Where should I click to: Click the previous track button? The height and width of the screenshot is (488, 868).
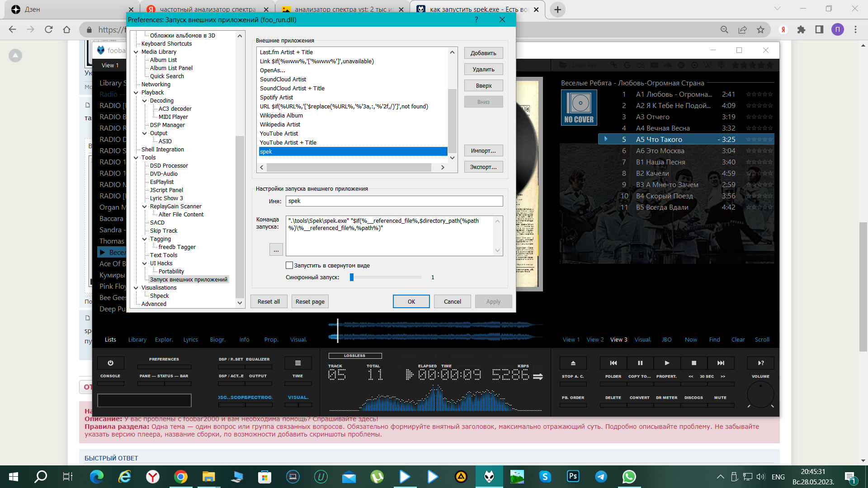coord(613,363)
